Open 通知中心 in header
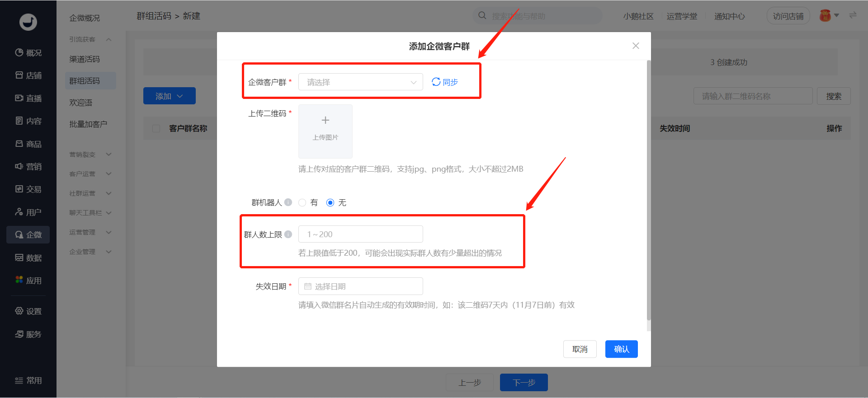The image size is (868, 398). (x=730, y=16)
